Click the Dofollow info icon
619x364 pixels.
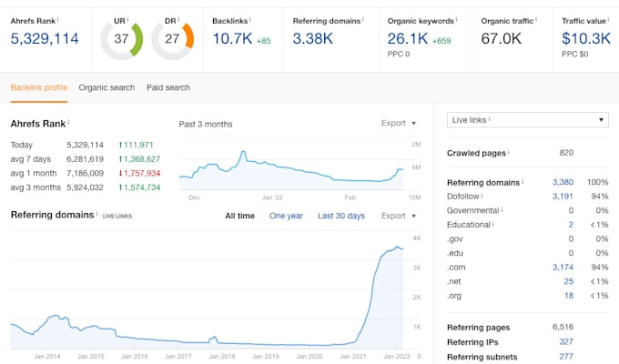click(482, 195)
